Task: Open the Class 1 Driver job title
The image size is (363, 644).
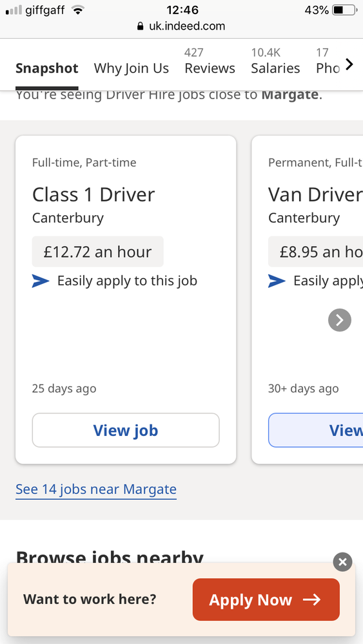Action: click(x=93, y=194)
